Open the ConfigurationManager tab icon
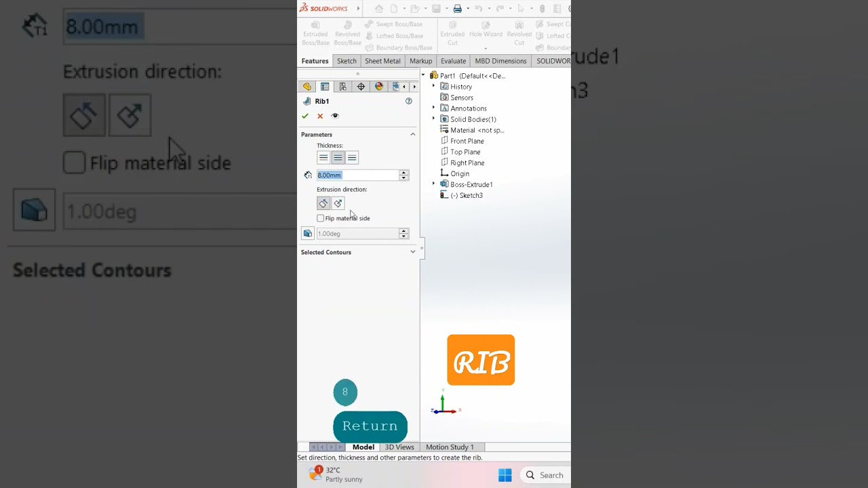 343,87
